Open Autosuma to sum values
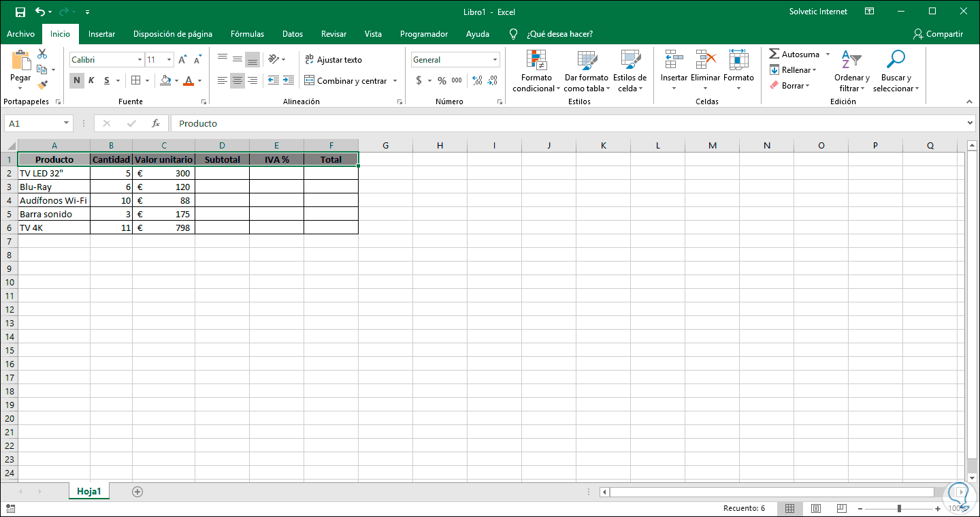The height and width of the screenshot is (517, 980). pos(796,53)
